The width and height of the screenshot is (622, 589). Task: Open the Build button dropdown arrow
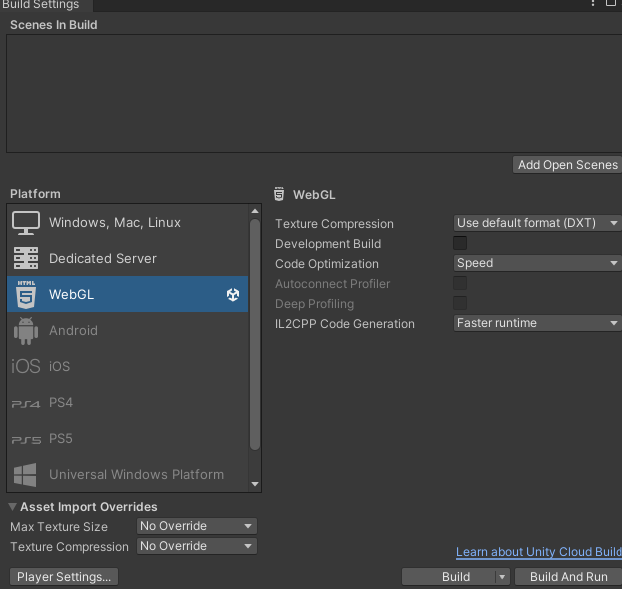click(502, 577)
